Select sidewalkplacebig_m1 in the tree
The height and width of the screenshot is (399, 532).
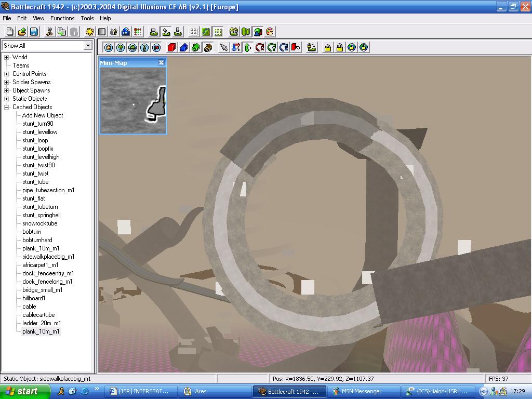click(x=48, y=257)
